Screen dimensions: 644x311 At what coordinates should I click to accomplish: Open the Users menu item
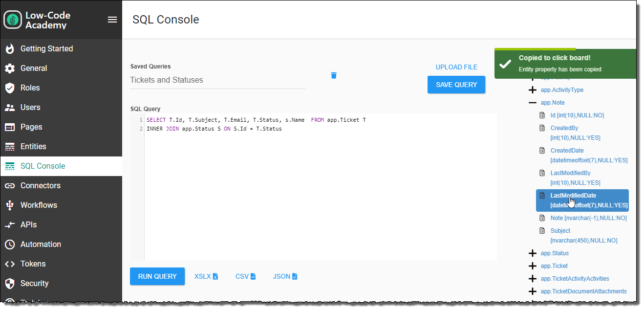coord(61,107)
